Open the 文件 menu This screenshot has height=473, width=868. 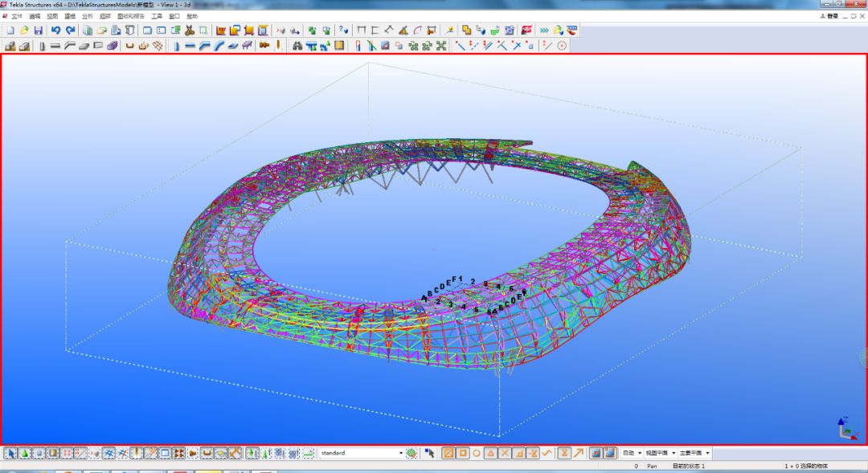(x=17, y=17)
